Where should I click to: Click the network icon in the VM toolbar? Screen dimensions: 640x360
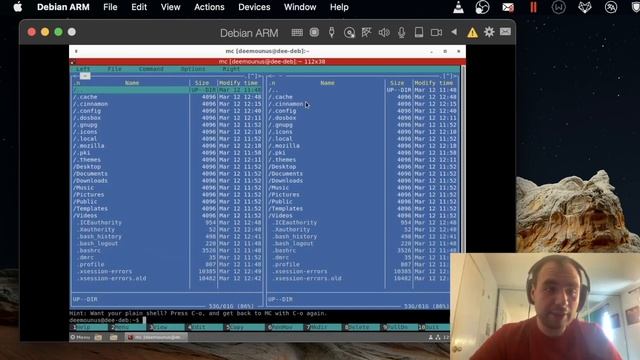(367, 32)
